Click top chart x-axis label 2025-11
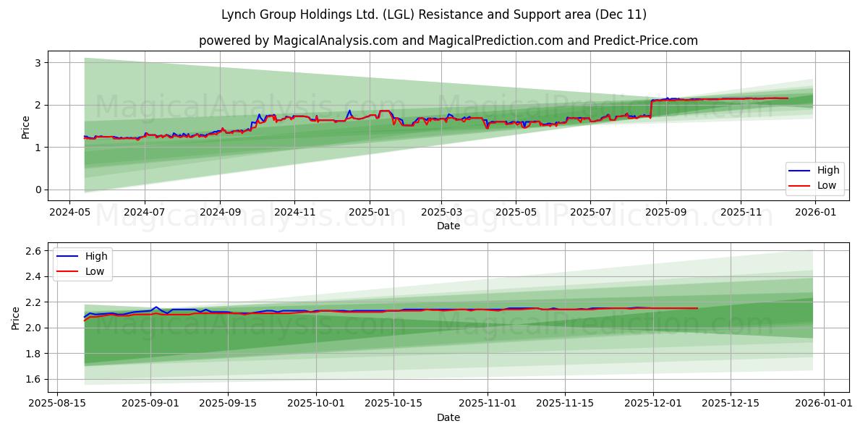 [x=741, y=213]
